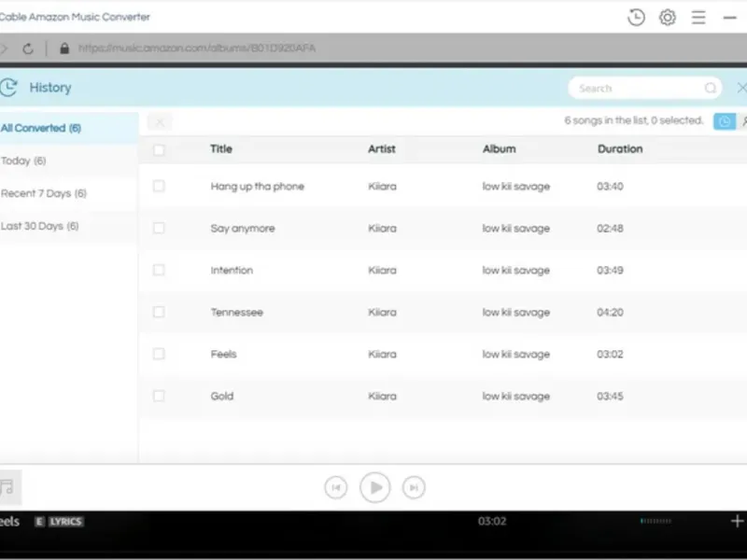Click the delete X button above the list
This screenshot has height=560, width=747.
click(x=160, y=122)
